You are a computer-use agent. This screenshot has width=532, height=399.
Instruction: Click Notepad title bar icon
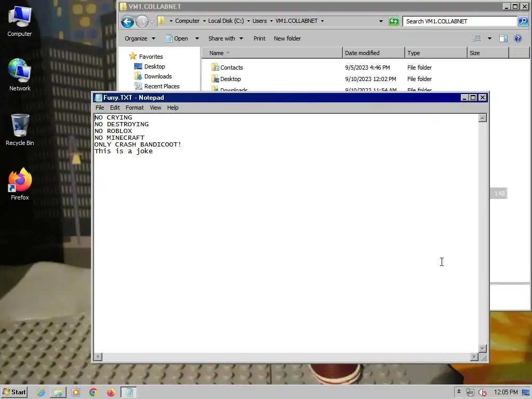pyautogui.click(x=98, y=98)
